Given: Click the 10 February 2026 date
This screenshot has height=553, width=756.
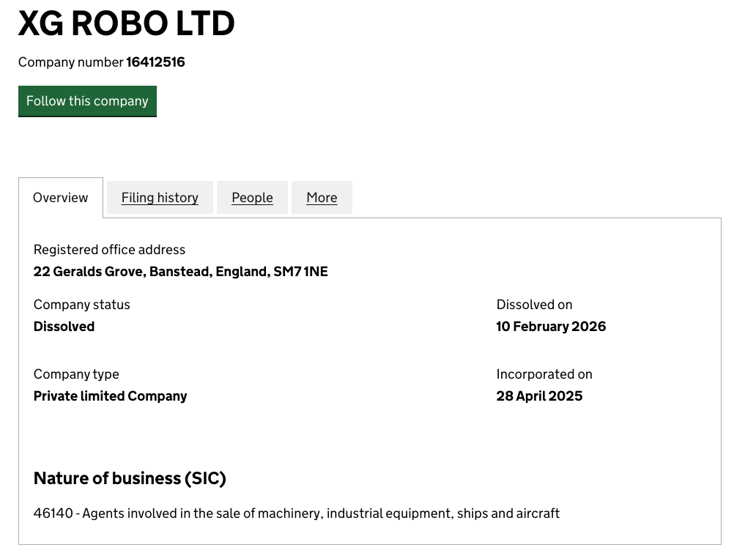Looking at the screenshot, I should [x=551, y=327].
